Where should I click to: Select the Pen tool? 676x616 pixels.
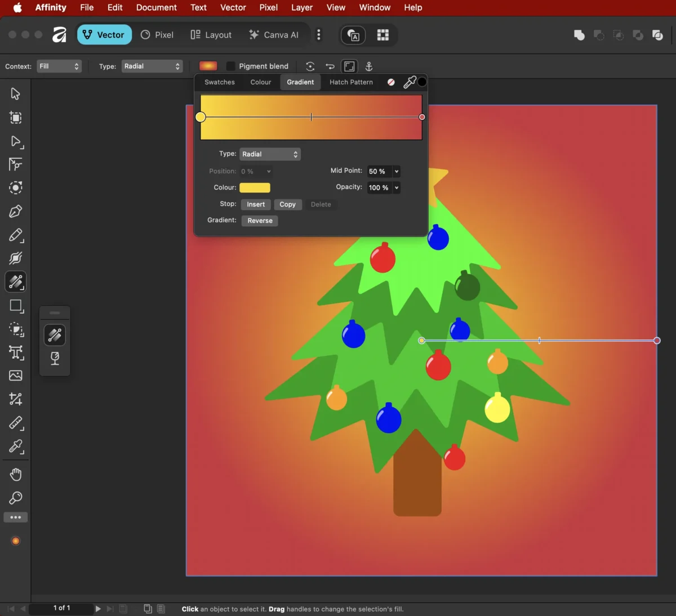(15, 212)
